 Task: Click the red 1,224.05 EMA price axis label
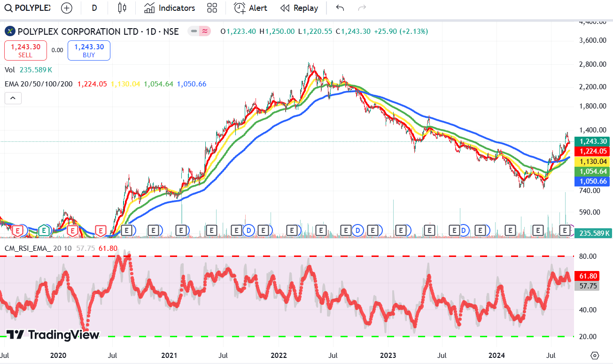[x=593, y=151]
